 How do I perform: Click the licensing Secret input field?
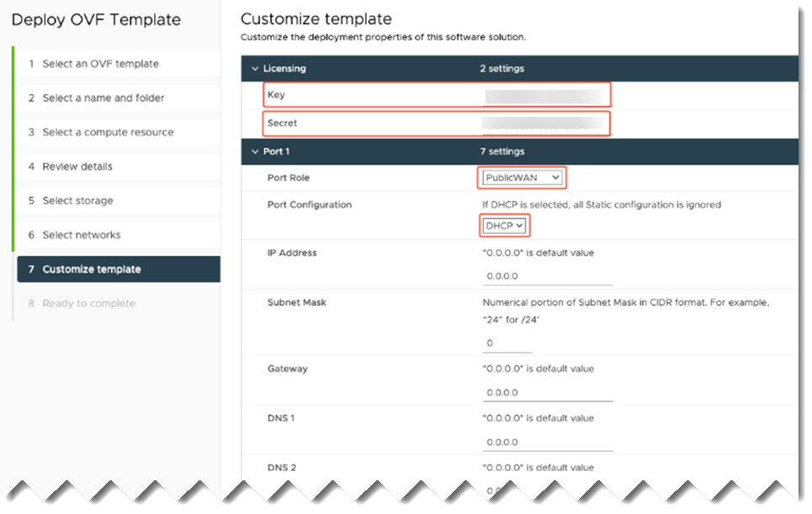(545, 124)
